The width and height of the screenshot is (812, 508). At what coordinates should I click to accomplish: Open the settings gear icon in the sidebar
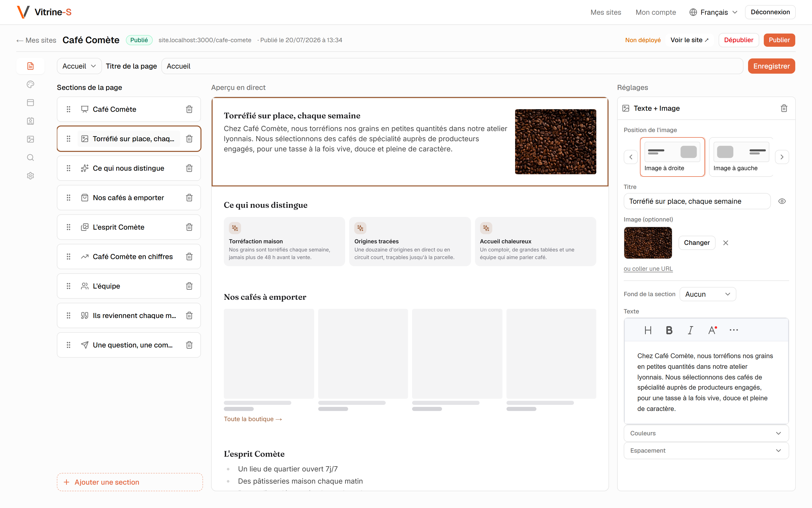30,176
